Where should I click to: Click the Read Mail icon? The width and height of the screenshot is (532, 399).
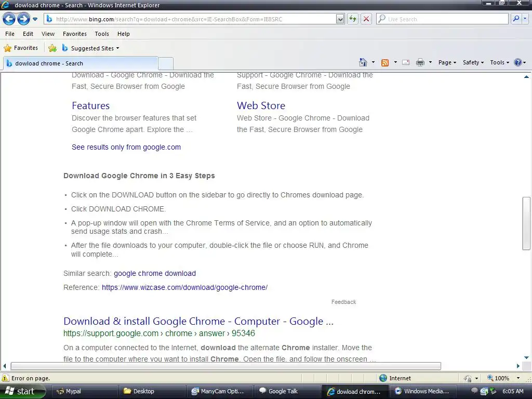click(406, 62)
